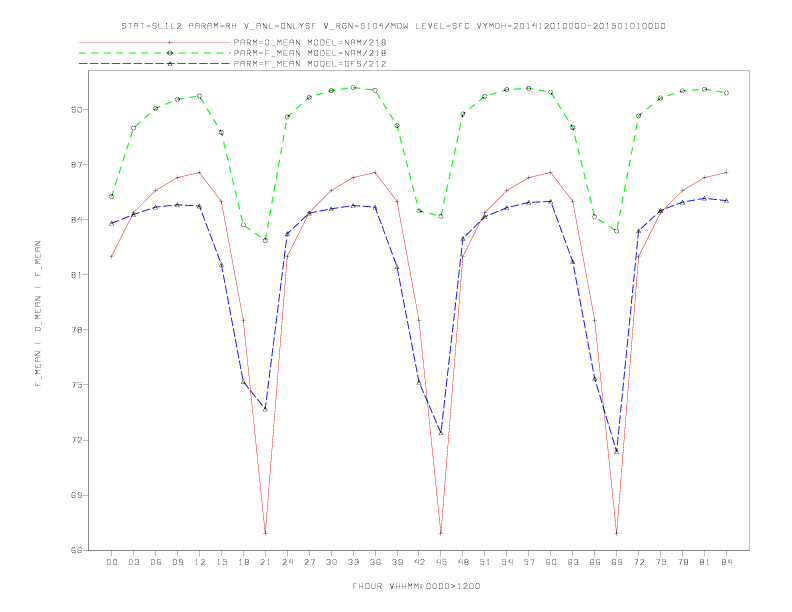The width and height of the screenshot is (792, 612).
Task: Click the x-axis tick label 51
Action: click(485, 562)
